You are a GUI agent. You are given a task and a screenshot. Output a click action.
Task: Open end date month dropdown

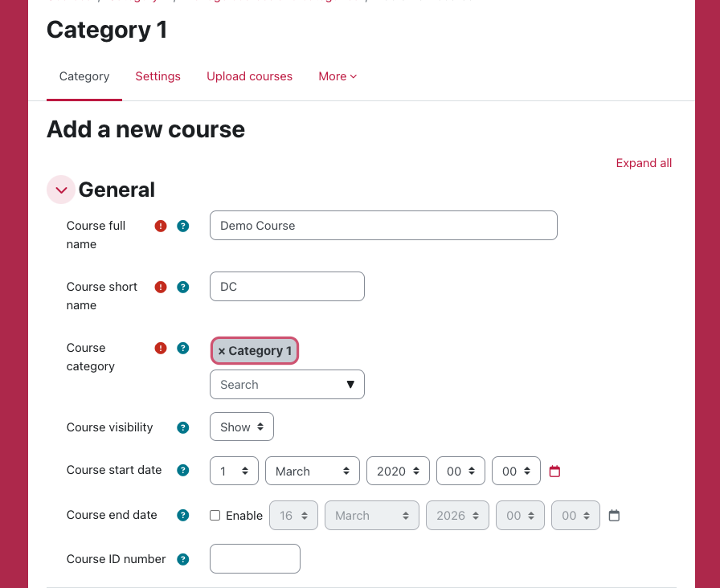click(x=372, y=516)
